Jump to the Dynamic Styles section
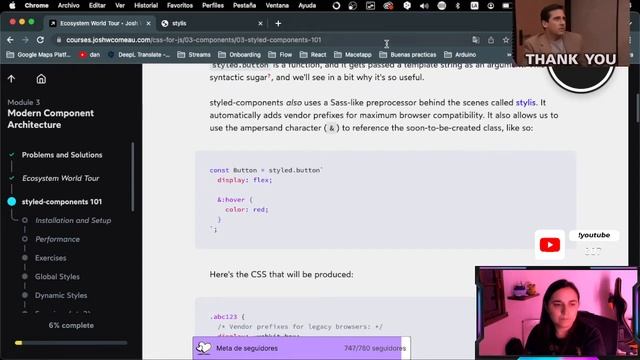 tap(61, 295)
